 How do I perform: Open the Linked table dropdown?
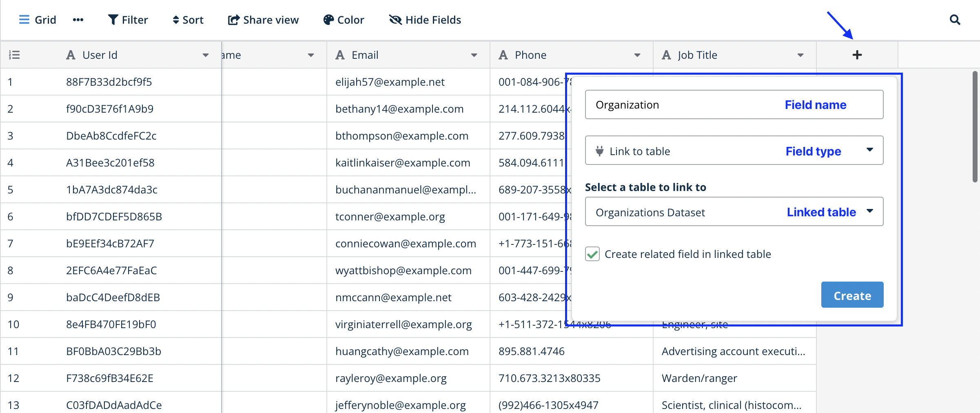[x=869, y=212]
